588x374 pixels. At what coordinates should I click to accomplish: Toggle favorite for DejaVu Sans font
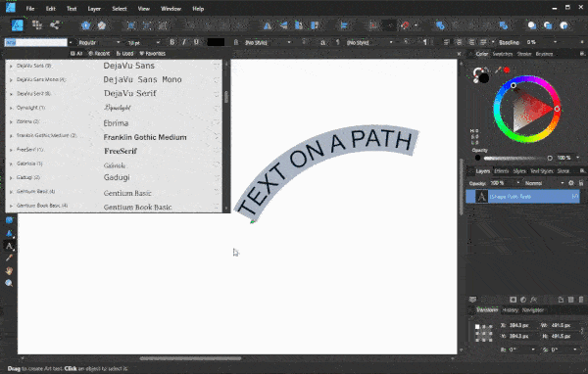[x=217, y=66]
